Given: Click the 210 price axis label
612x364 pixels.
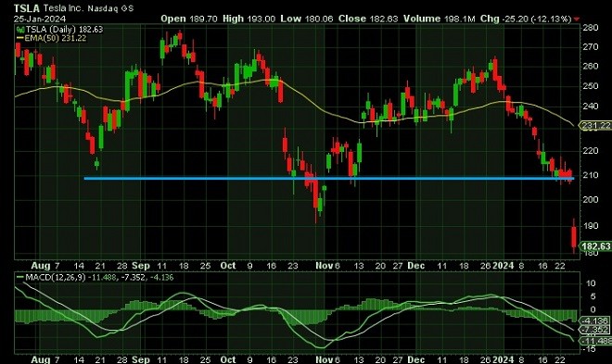Looking at the screenshot, I should click(x=591, y=175).
